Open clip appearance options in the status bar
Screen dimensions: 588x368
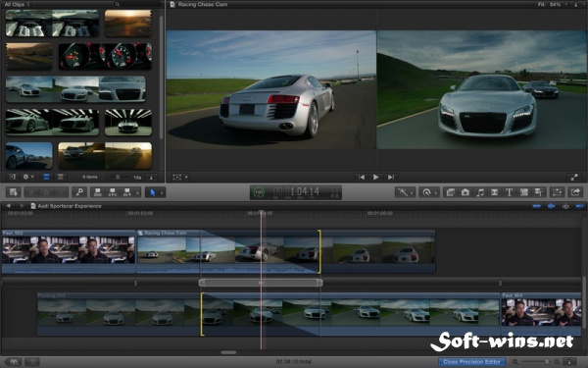[x=569, y=362]
